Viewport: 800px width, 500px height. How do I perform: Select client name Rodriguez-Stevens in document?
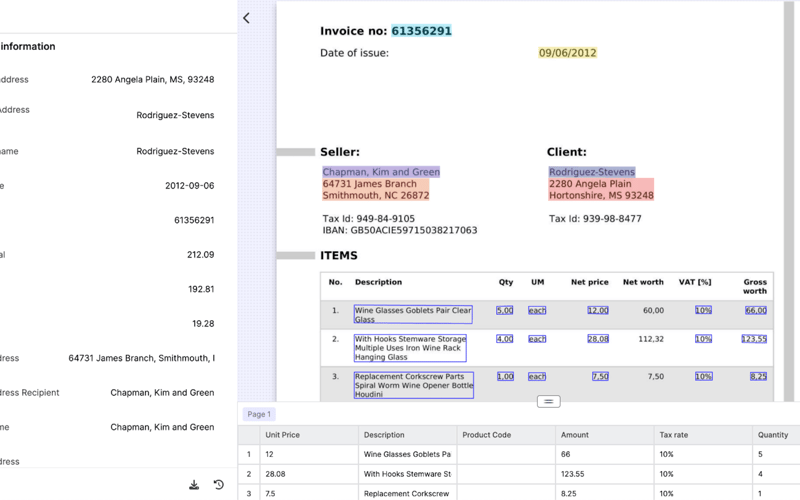[x=592, y=172]
